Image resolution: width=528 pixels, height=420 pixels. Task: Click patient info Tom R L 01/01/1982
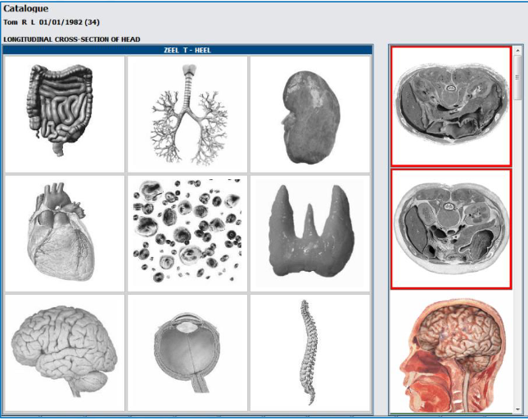click(52, 22)
